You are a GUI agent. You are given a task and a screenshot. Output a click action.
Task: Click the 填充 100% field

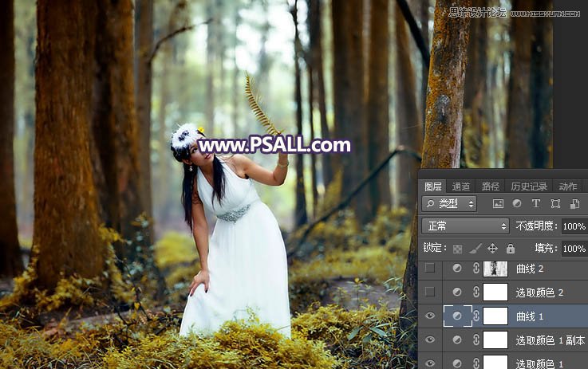[x=574, y=249]
